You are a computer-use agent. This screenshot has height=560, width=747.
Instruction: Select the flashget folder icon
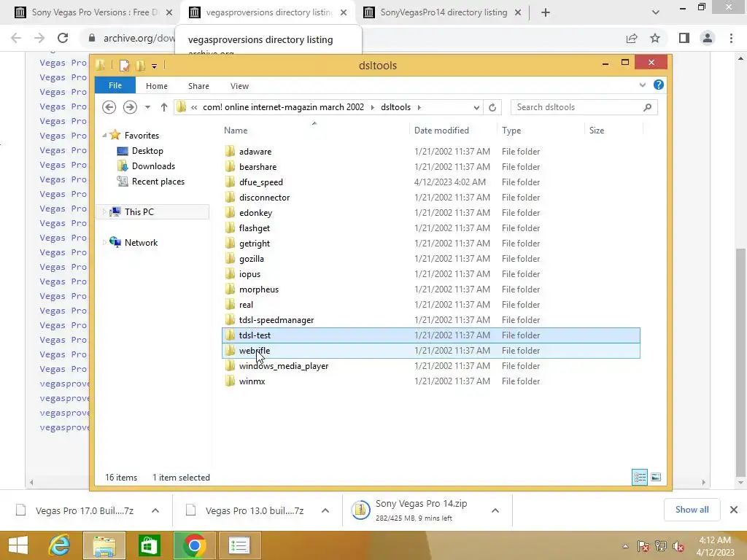click(x=230, y=227)
